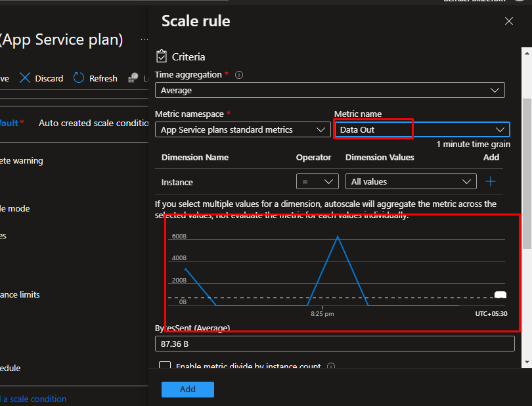Enable metric divide by instance count
The height and width of the screenshot is (406, 532).
pyautogui.click(x=165, y=367)
